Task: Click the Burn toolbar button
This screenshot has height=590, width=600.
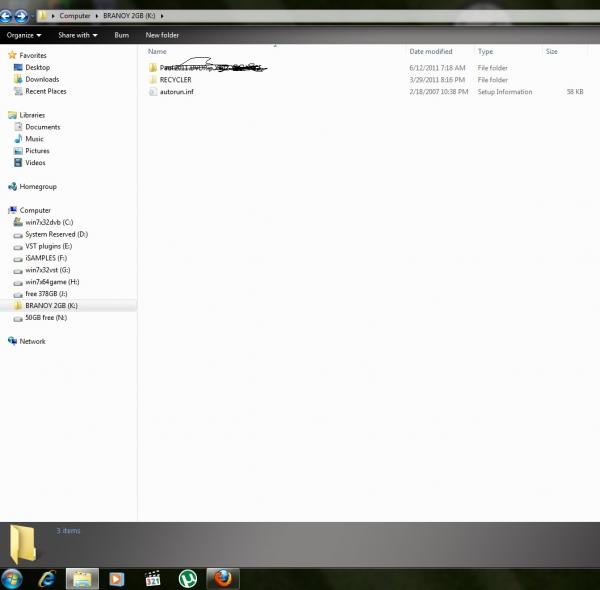Action: point(122,35)
